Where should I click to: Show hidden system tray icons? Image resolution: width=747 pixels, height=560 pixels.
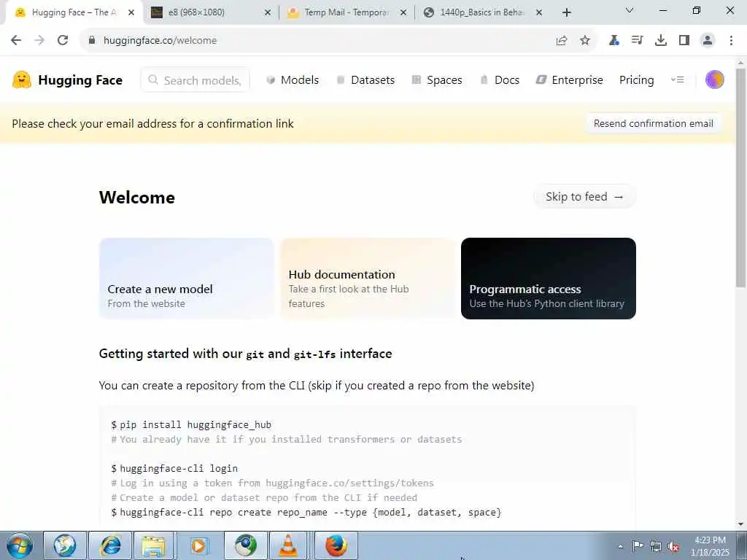coord(620,547)
